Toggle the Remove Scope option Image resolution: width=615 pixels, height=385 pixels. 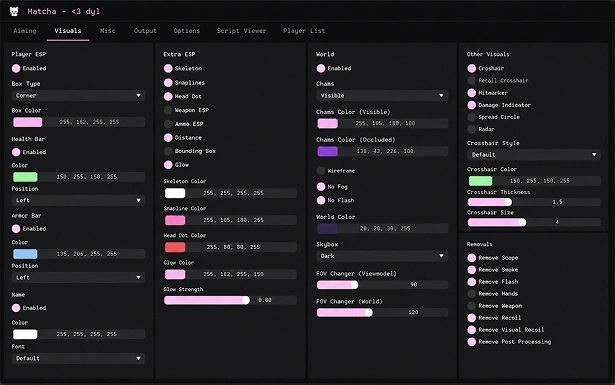pos(471,258)
